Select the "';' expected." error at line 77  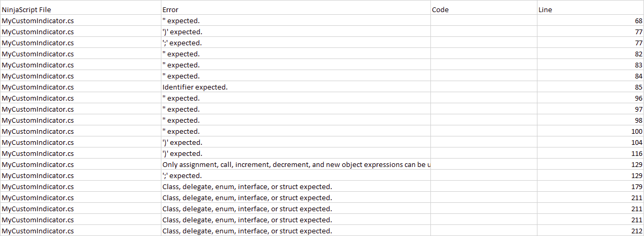pos(182,43)
